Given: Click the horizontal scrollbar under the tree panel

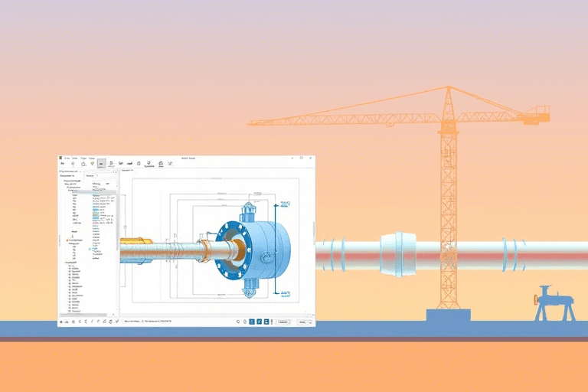Looking at the screenshot, I should tap(87, 315).
